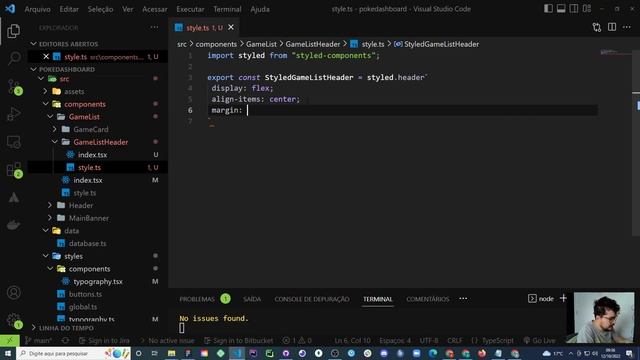Click the editor minimap
640x360 pixels.
click(x=614, y=52)
